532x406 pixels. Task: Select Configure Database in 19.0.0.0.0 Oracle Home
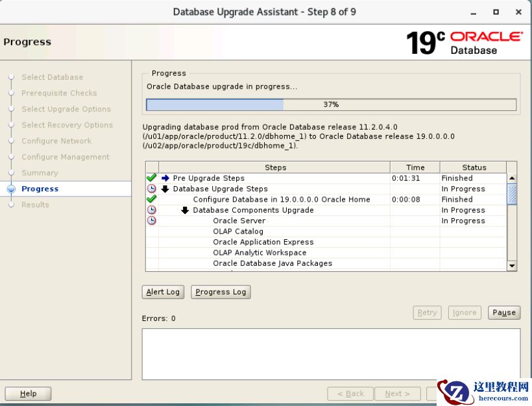(x=282, y=200)
